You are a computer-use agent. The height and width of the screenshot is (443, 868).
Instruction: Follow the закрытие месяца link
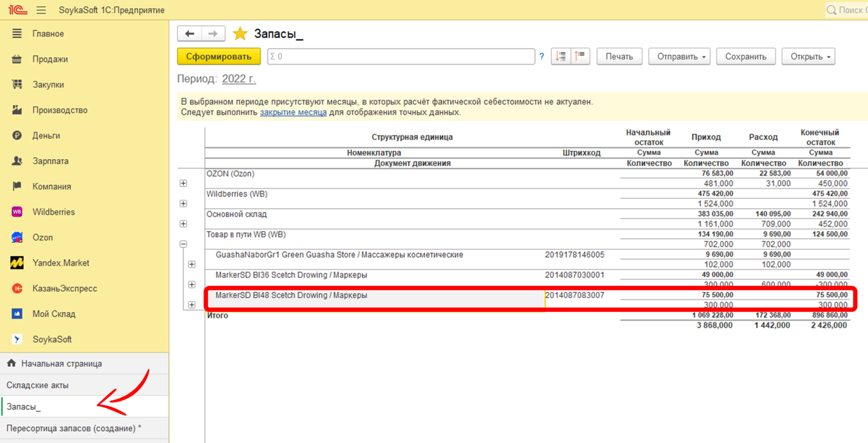[293, 112]
